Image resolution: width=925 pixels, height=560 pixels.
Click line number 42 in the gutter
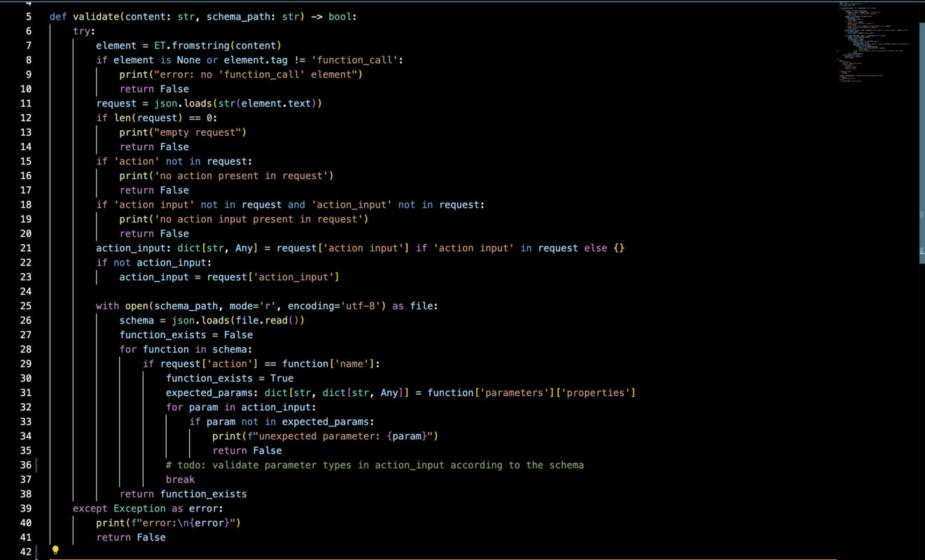click(26, 552)
